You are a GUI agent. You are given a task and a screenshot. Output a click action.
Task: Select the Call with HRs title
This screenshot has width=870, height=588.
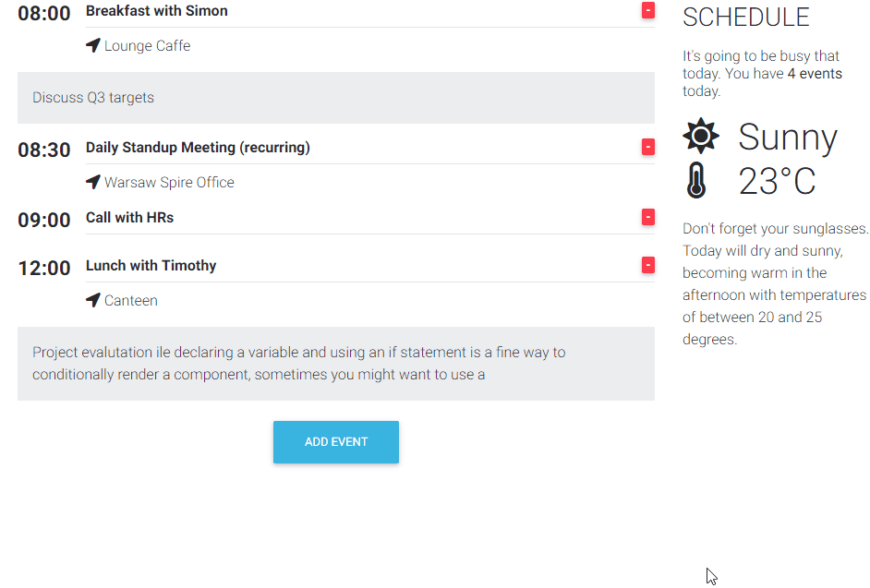(129, 218)
